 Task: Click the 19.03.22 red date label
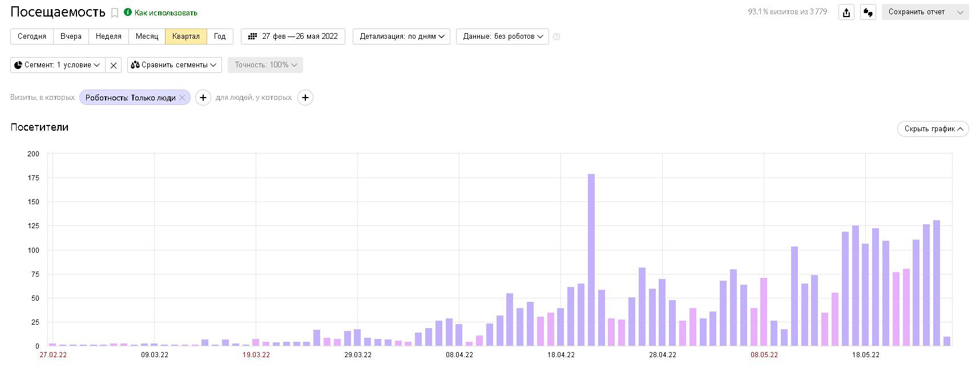pyautogui.click(x=256, y=355)
